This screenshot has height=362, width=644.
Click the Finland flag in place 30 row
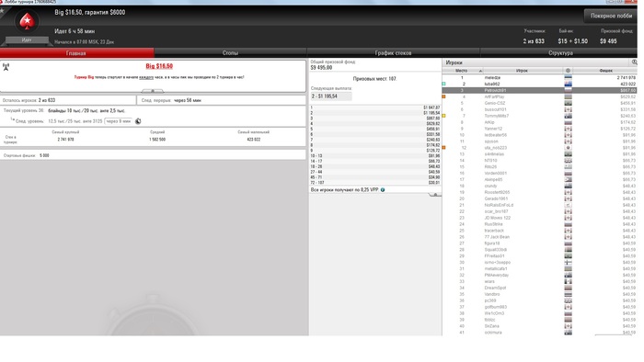[x=568, y=263]
